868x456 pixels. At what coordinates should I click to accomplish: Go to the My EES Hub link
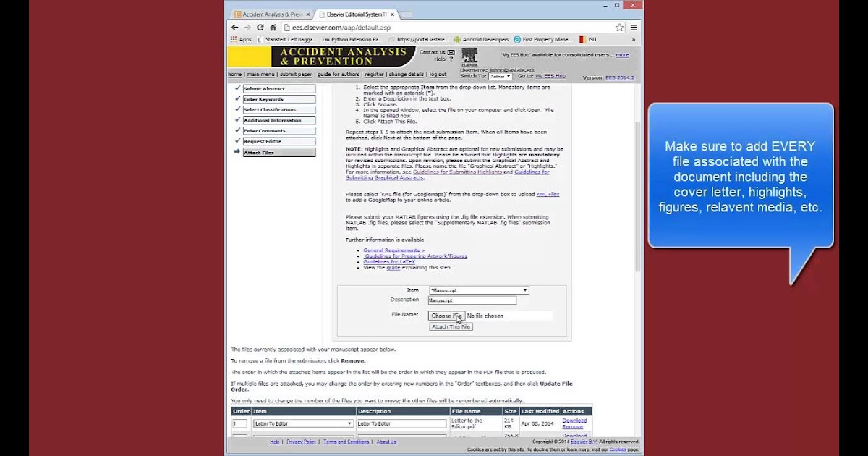coord(551,75)
